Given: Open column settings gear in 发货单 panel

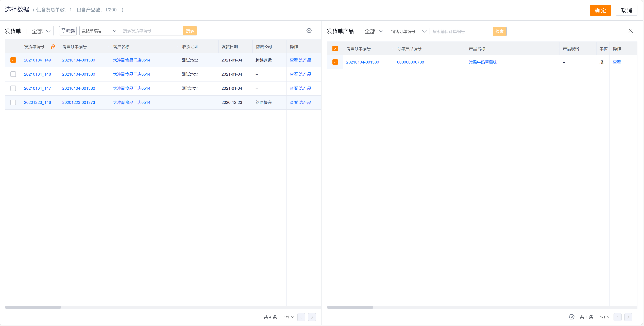Looking at the screenshot, I should (309, 31).
